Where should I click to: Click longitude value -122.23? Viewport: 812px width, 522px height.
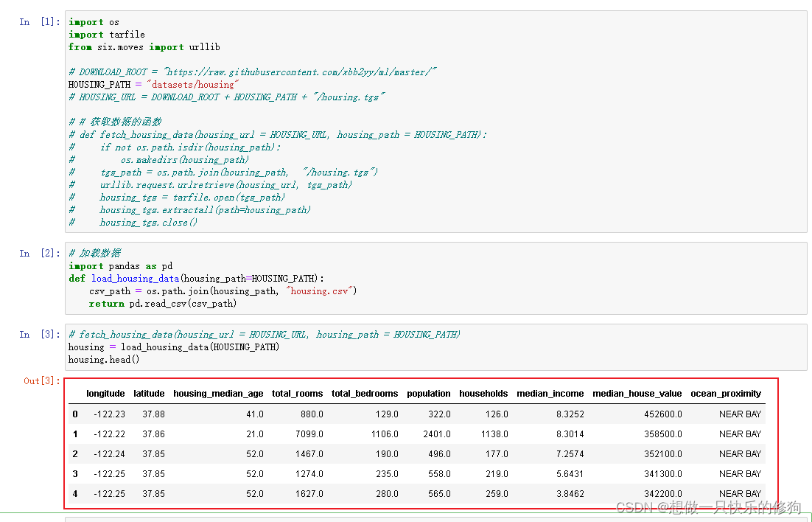point(109,414)
